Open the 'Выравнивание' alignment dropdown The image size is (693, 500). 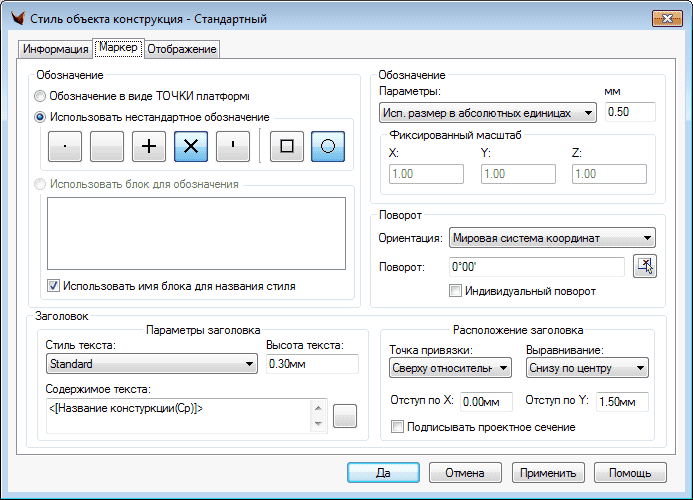(587, 368)
